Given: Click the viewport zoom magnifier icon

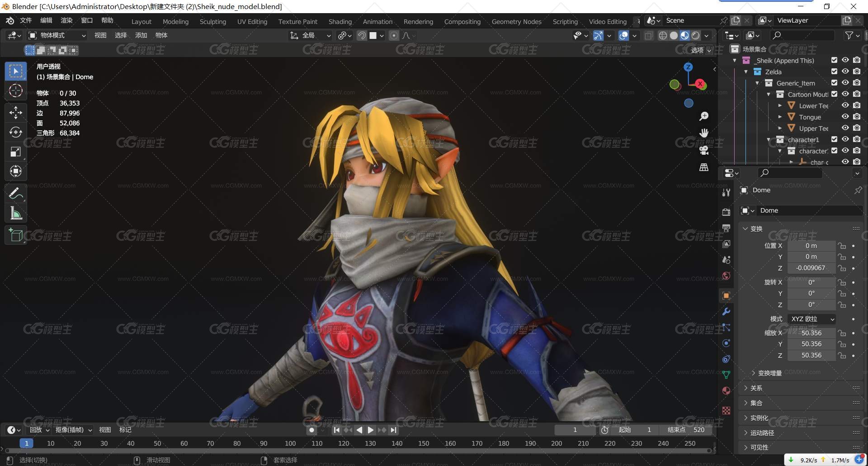Looking at the screenshot, I should [x=704, y=117].
